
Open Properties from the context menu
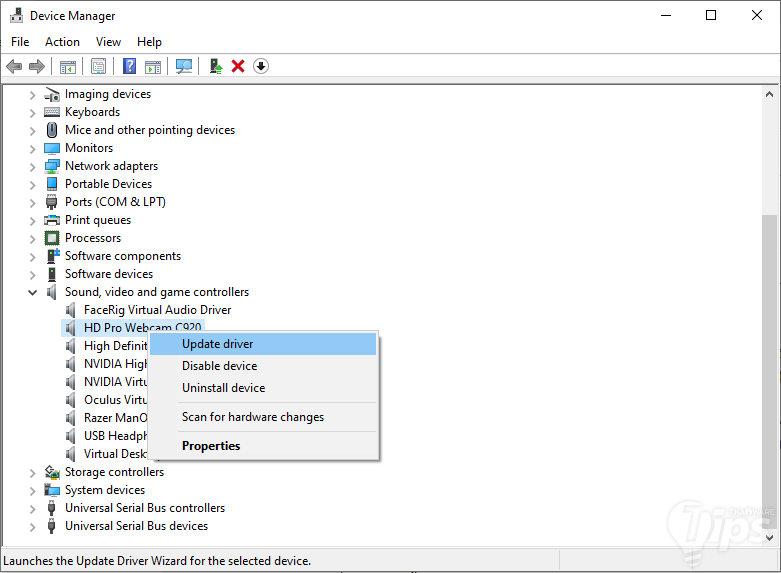click(x=263, y=446)
